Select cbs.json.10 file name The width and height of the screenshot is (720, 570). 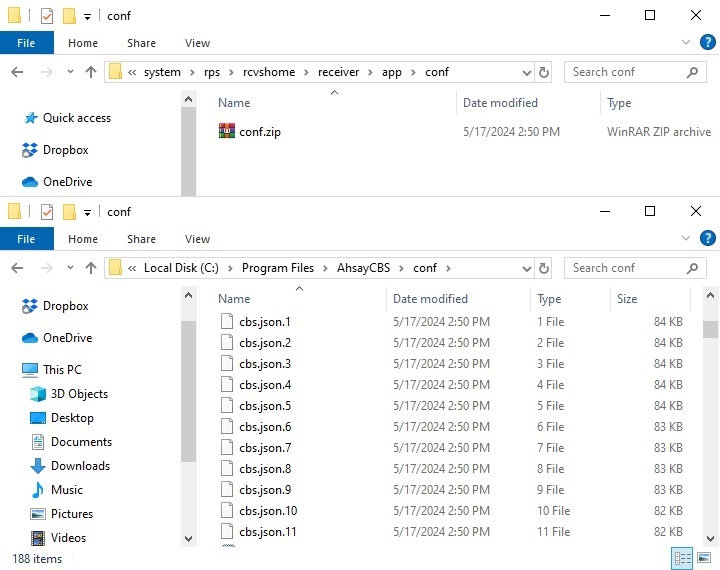(x=268, y=511)
